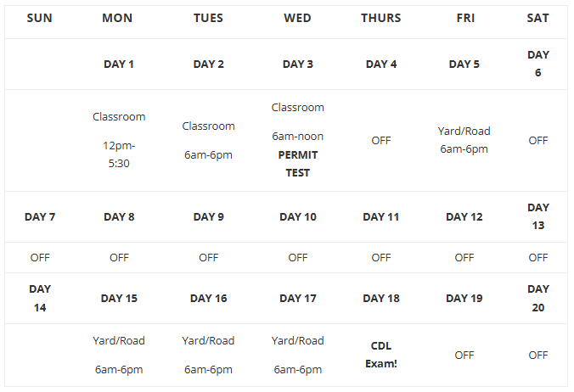Click the DAY 20 label
This screenshot has height=392, width=574.
pos(538,299)
